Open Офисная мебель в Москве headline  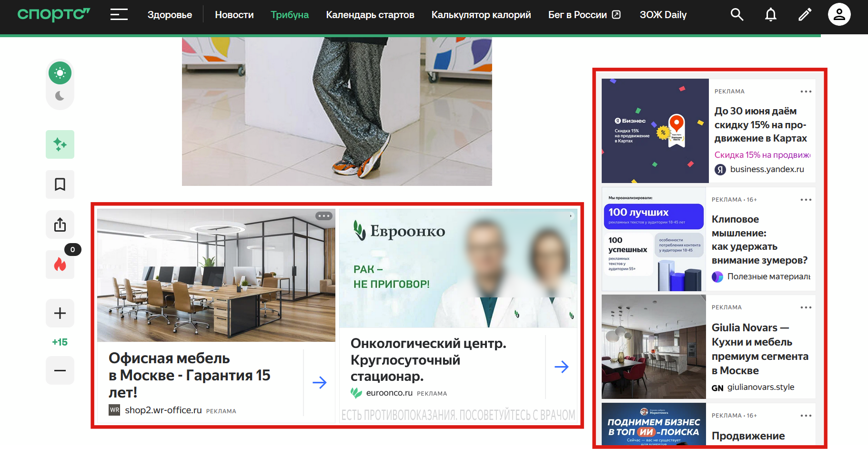(x=190, y=375)
